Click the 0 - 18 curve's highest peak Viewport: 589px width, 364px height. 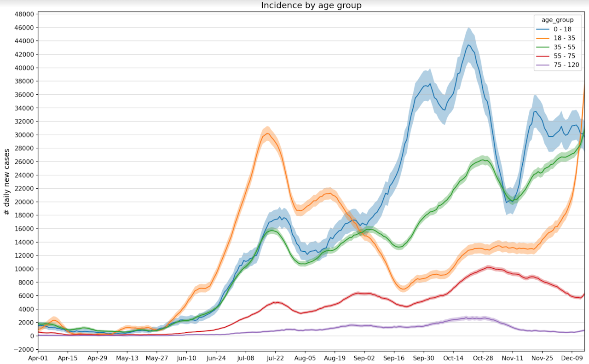click(468, 45)
